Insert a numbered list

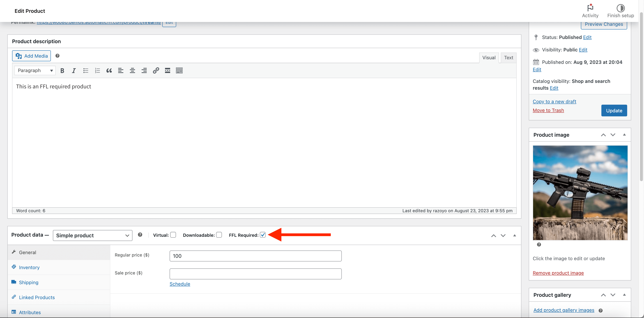pyautogui.click(x=97, y=71)
